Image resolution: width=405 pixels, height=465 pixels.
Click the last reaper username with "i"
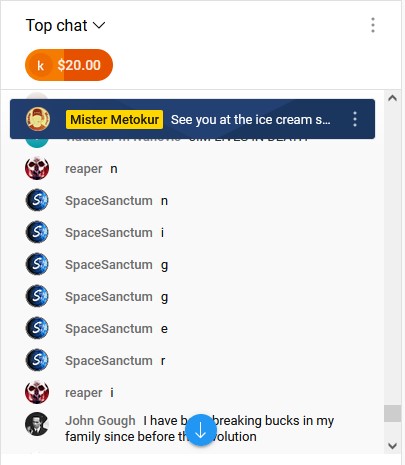84,393
